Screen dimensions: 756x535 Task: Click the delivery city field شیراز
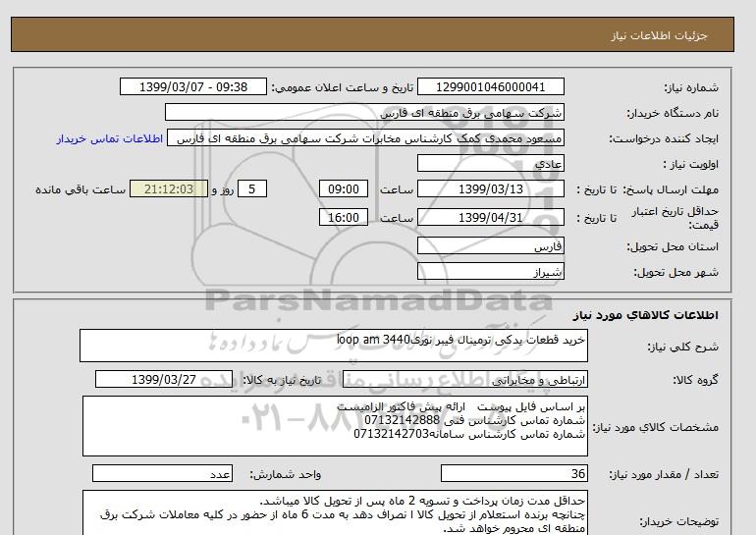point(490,272)
